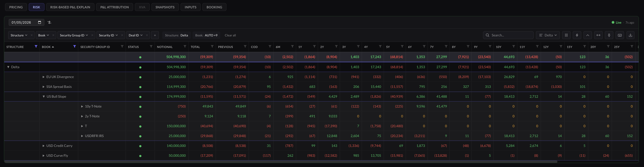Click the Structure: Delta filter chip

(176, 35)
